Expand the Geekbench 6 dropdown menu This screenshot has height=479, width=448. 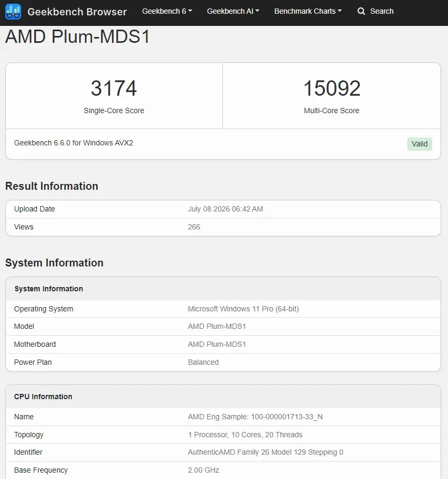[x=167, y=11]
